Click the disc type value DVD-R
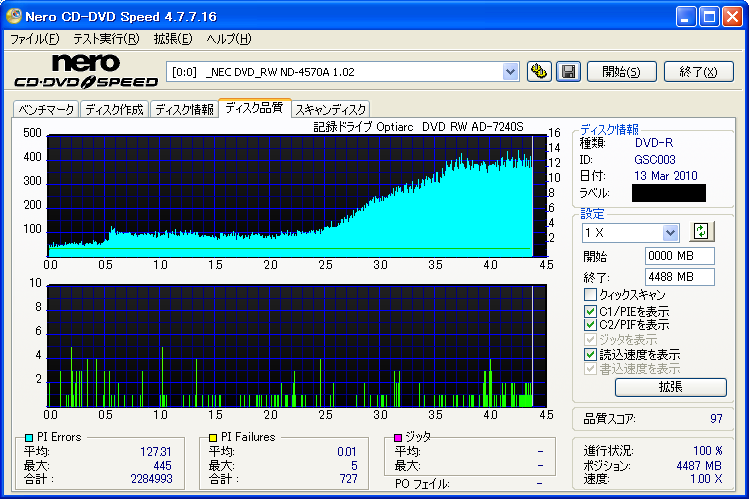Viewport: 749px width, 499px height. click(653, 143)
